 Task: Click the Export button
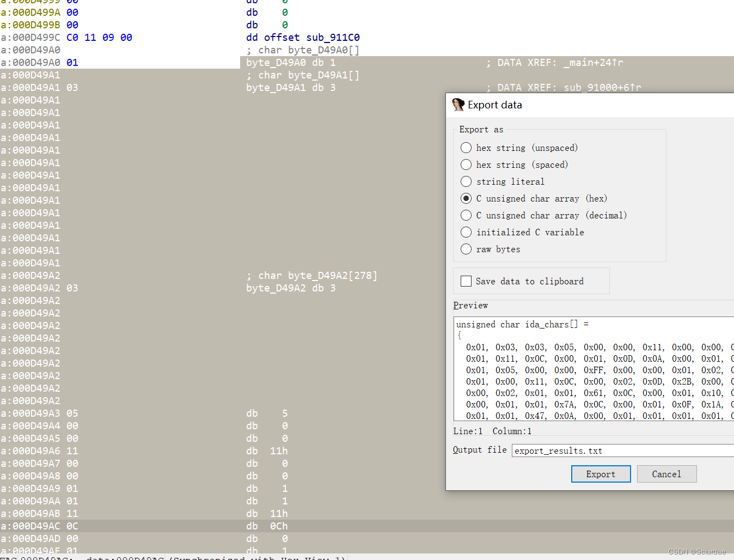[601, 474]
